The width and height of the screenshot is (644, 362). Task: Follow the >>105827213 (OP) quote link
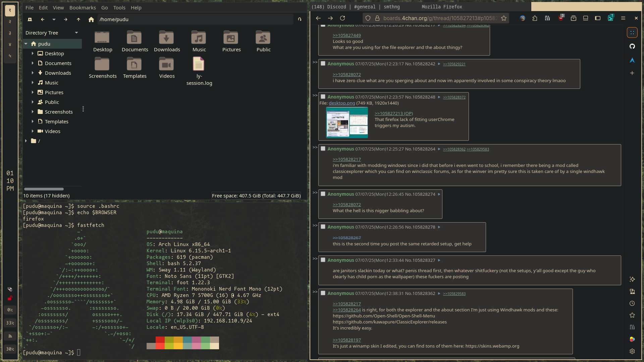[x=394, y=114]
